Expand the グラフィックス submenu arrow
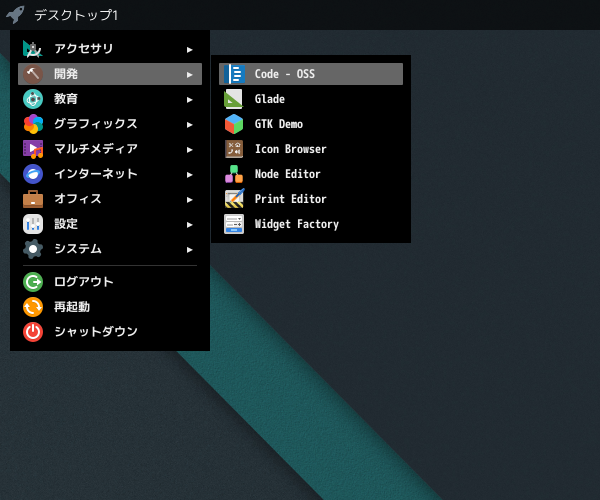Image resolution: width=600 pixels, height=500 pixels. point(189,124)
